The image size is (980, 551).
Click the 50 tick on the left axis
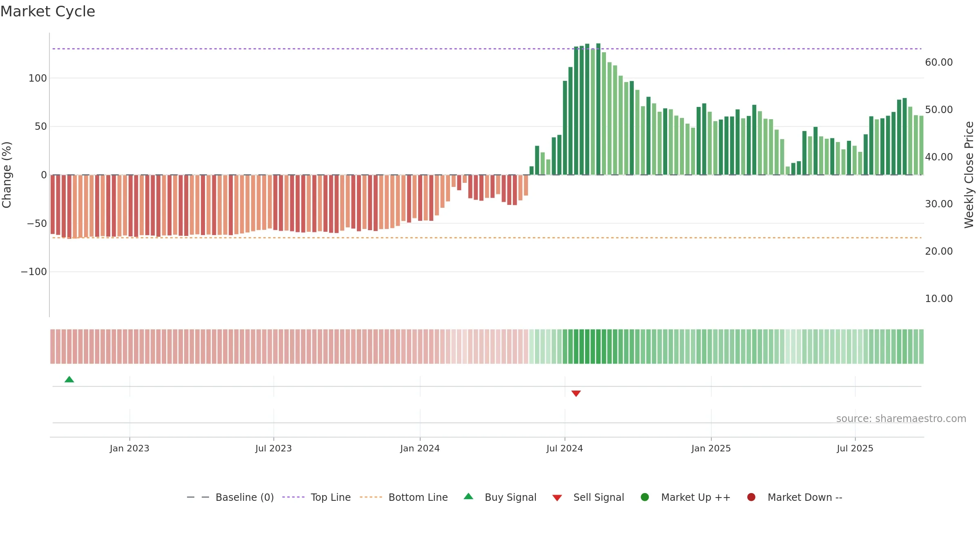(x=41, y=127)
